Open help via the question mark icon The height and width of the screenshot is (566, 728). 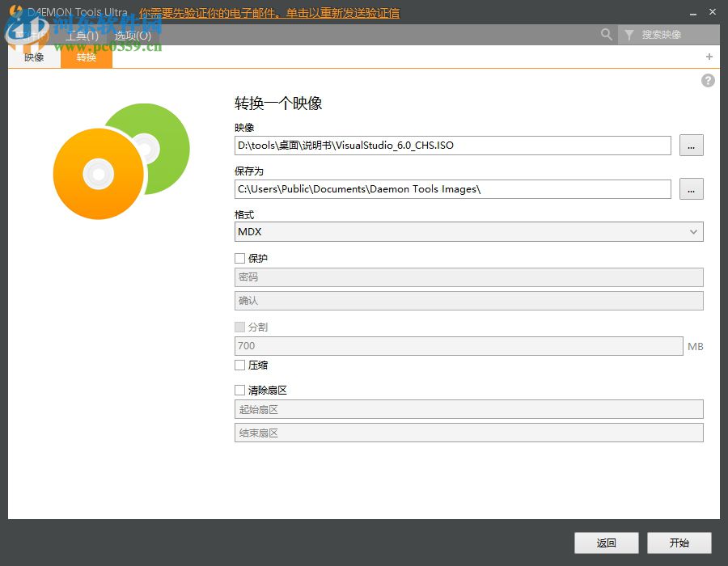coord(708,80)
